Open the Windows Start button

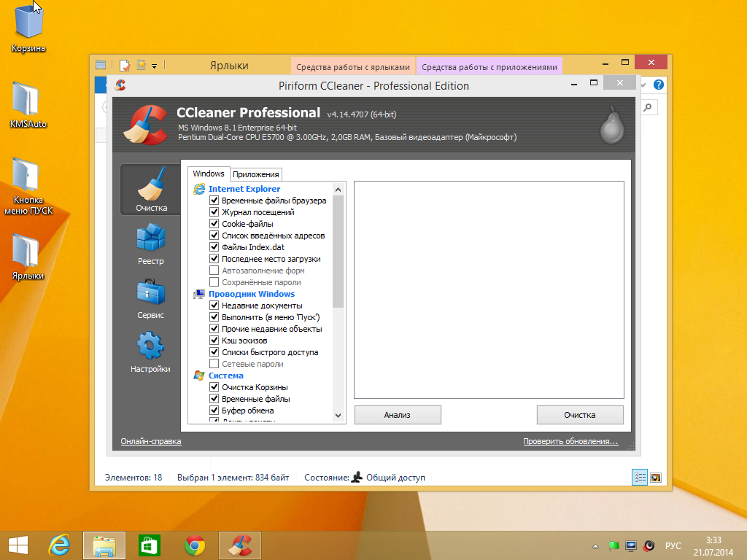(x=18, y=545)
